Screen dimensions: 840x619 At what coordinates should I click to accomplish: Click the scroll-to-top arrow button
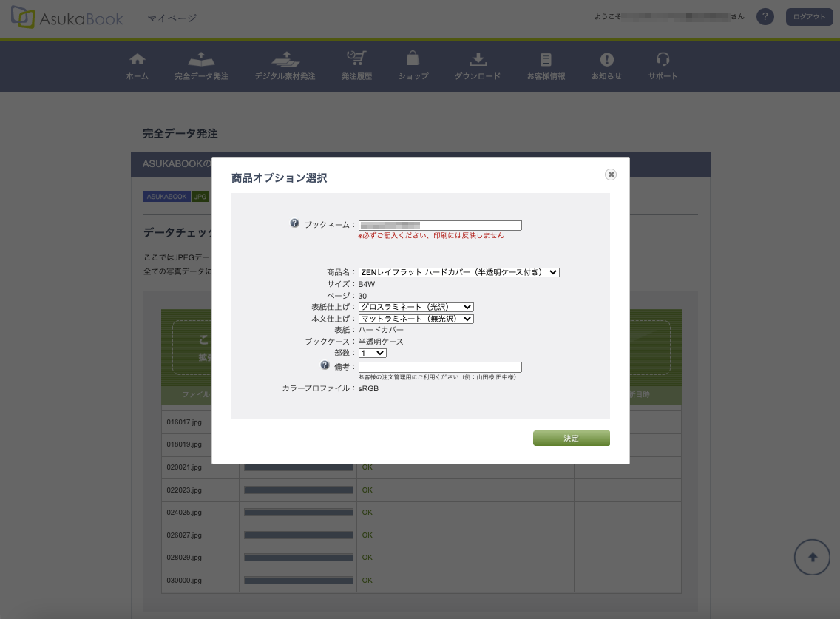pyautogui.click(x=812, y=558)
